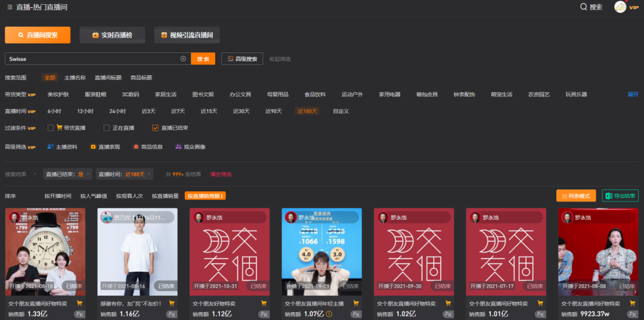Click the search keyword input field
Image resolution: width=644 pixels, height=320 pixels.
pyautogui.click(x=98, y=58)
